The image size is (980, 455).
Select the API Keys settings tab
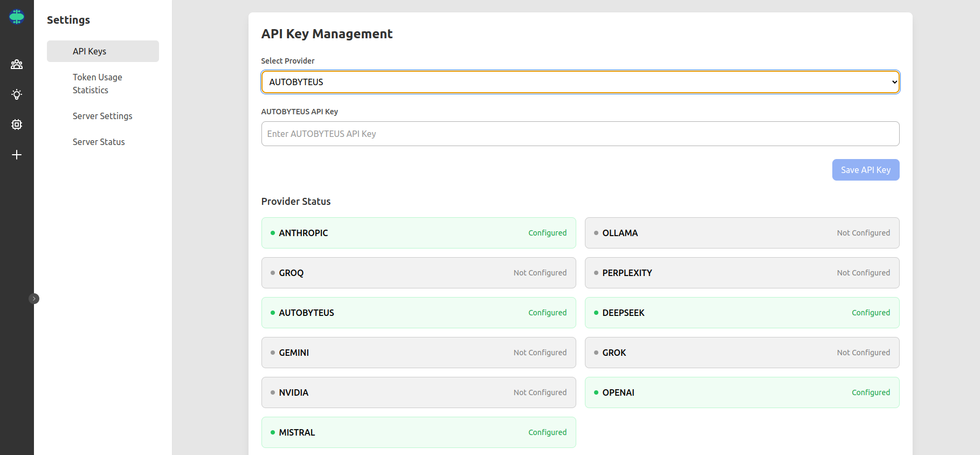click(103, 51)
